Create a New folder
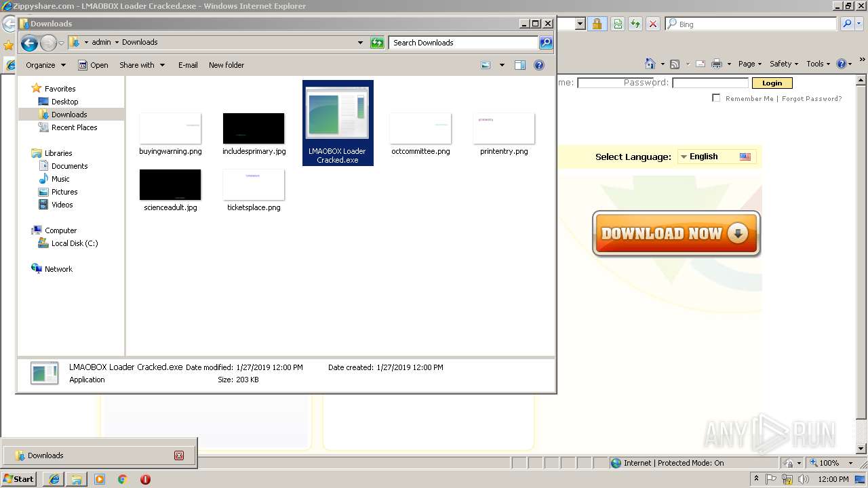The image size is (868, 488). (x=226, y=65)
